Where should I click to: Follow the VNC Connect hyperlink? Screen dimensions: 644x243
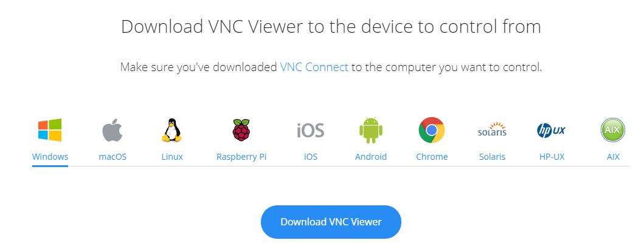[314, 67]
